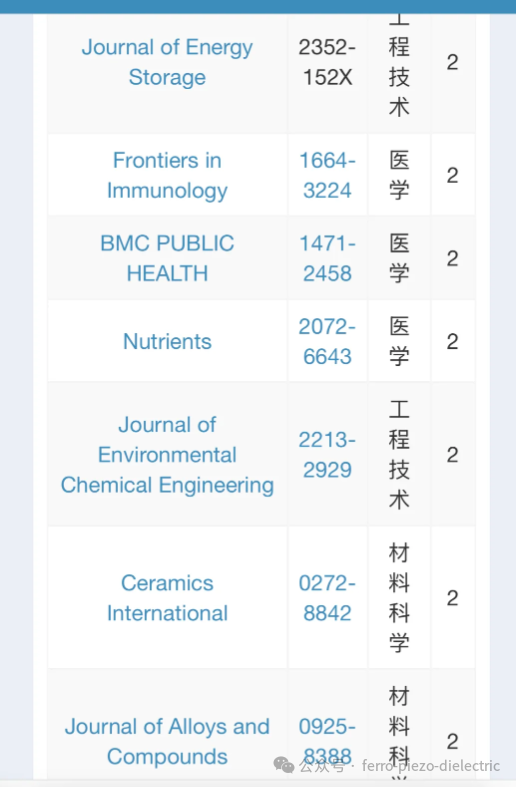The height and width of the screenshot is (787, 516).
Task: Open Journal of Environmental Chemical Engineering link
Action: coord(167,455)
